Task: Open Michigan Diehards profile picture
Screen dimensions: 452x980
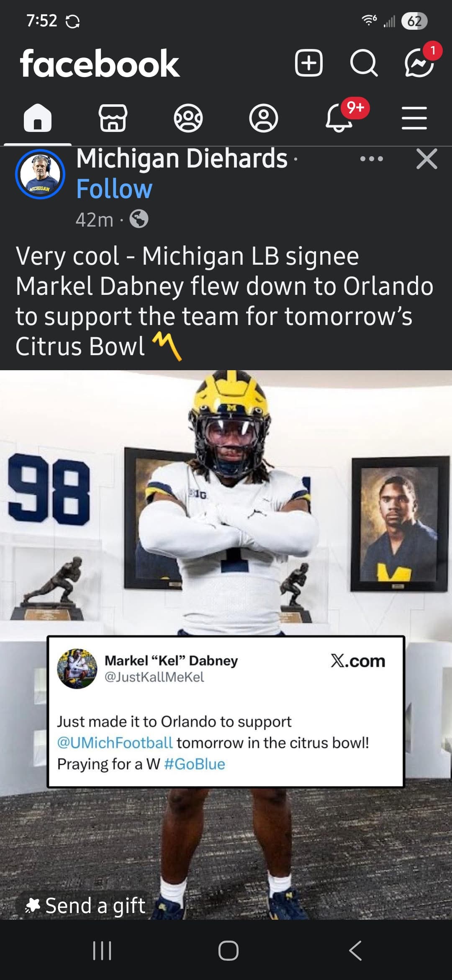Action: (40, 174)
